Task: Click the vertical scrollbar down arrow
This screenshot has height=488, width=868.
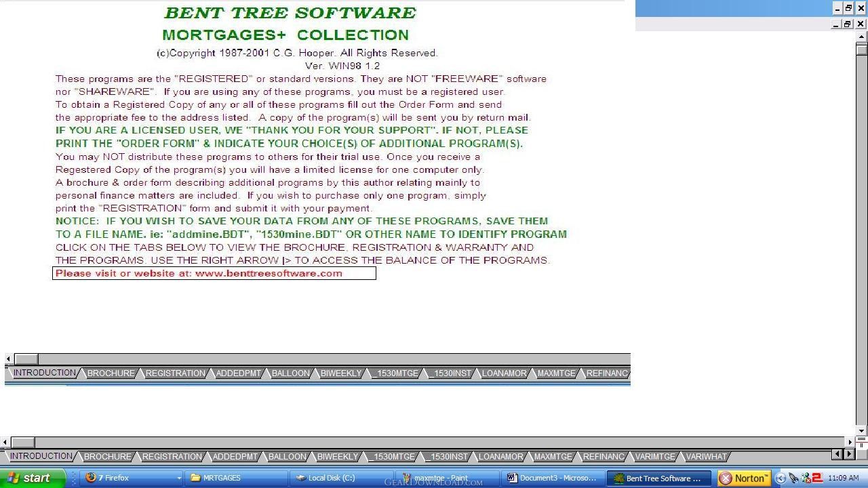Action: [862, 430]
